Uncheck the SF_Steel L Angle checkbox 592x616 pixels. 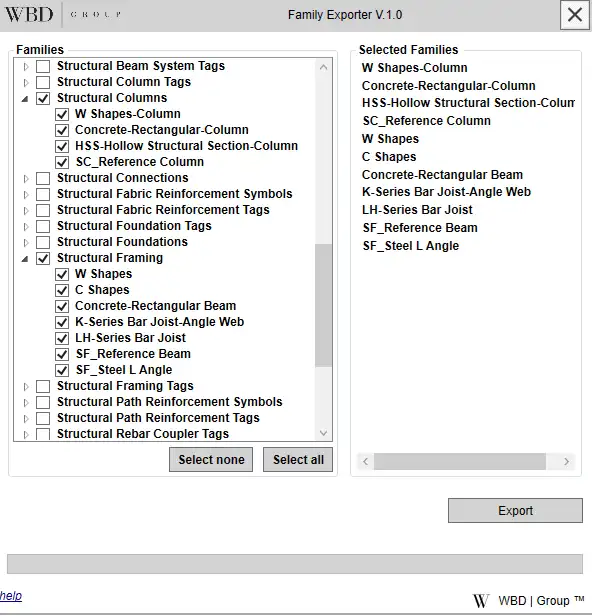62,370
